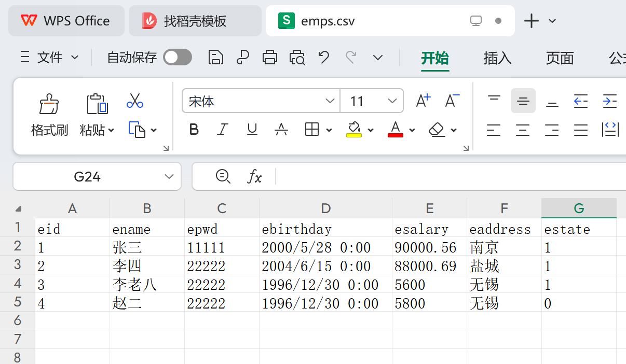
Task: Apply strikethrough formatting
Action: click(281, 130)
